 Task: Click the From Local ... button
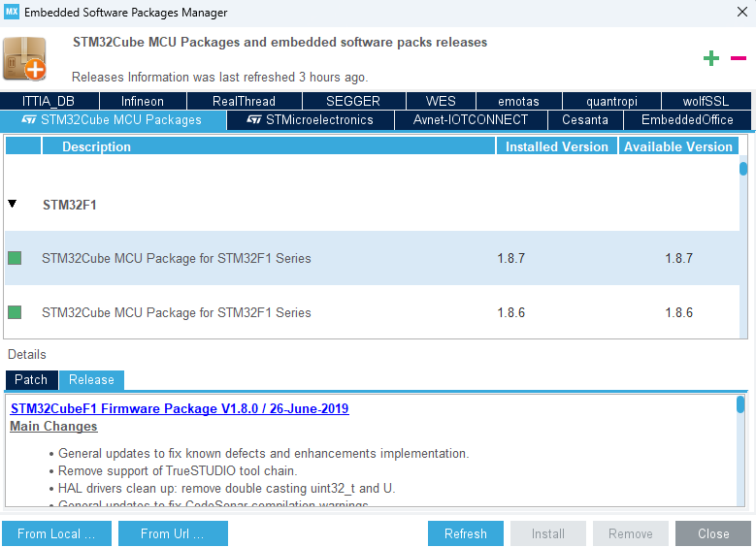(x=56, y=533)
